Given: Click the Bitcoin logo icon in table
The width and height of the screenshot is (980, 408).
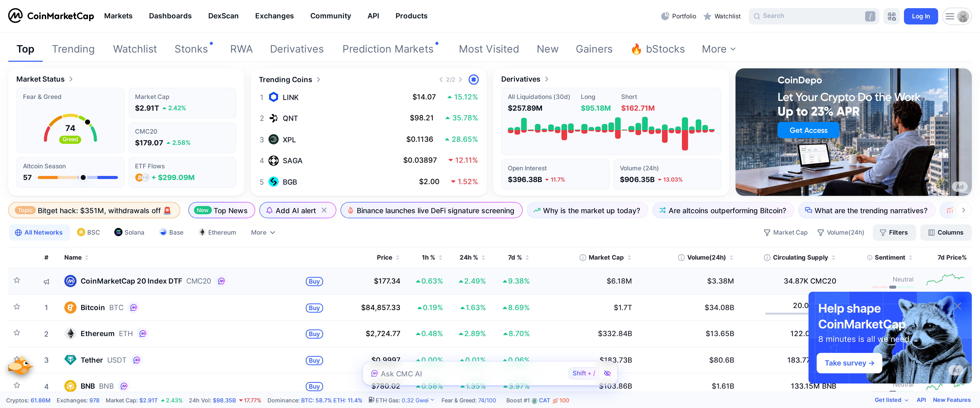Looking at the screenshot, I should pos(70,307).
